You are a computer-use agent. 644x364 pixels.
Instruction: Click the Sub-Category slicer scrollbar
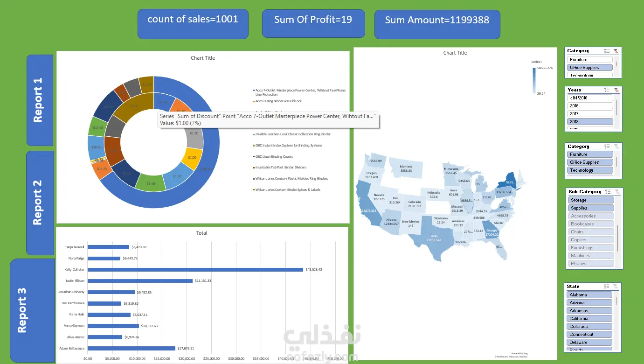pyautogui.click(x=618, y=232)
